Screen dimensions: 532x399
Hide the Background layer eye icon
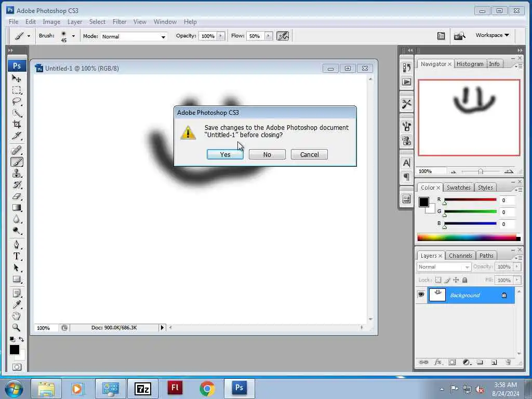[x=421, y=295]
